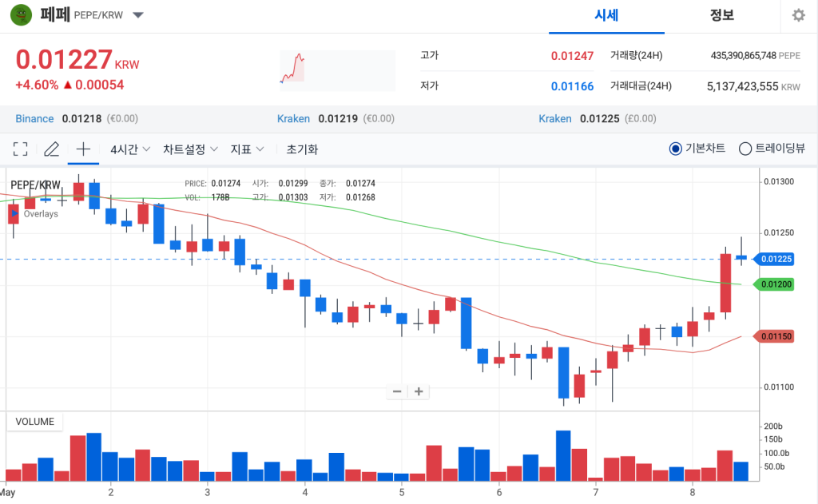
Task: Click the 초기화 reset button
Action: click(302, 149)
